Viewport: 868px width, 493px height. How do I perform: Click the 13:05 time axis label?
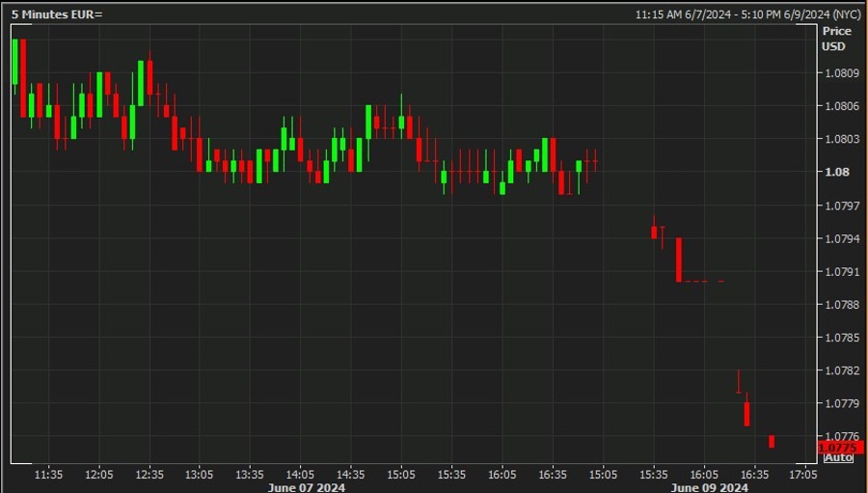click(199, 475)
